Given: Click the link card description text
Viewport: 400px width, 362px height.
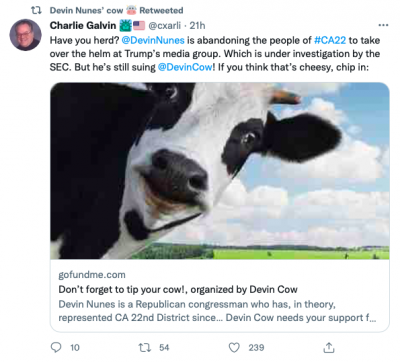Looking at the screenshot, I should [217, 311].
